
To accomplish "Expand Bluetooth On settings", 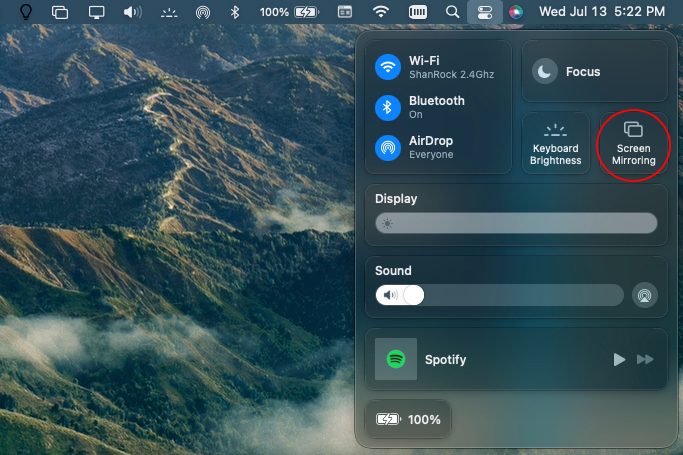I will [x=436, y=107].
